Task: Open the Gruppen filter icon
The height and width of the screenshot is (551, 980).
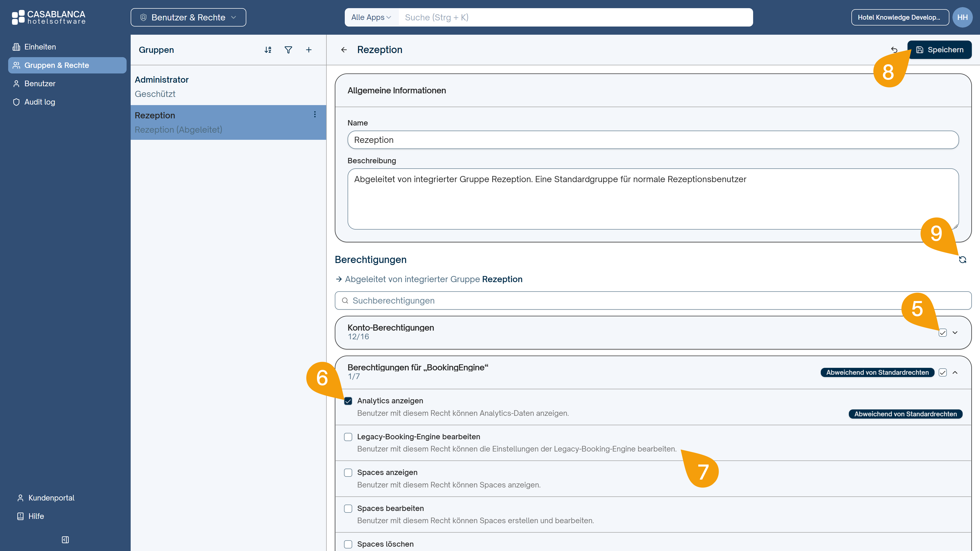Action: click(288, 50)
